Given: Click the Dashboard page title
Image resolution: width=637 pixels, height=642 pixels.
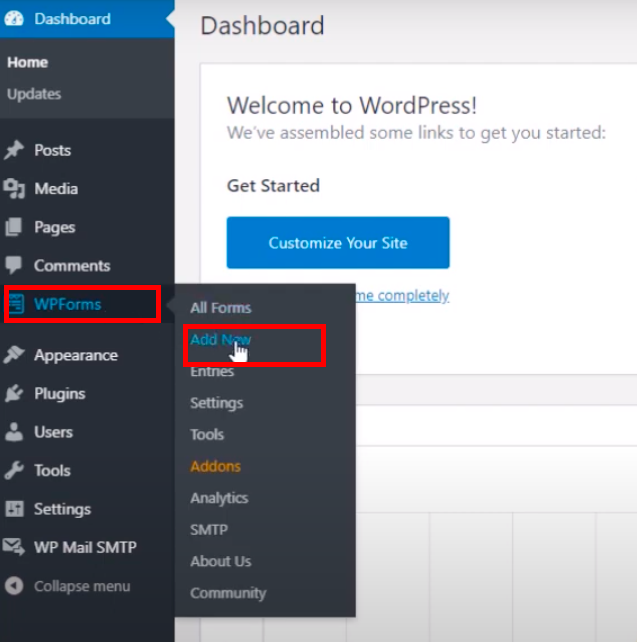Looking at the screenshot, I should (262, 25).
